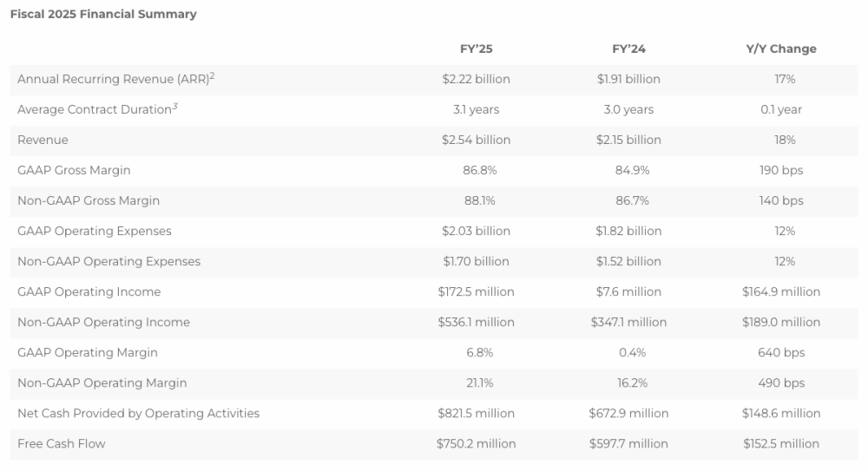Image resolution: width=868 pixels, height=471 pixels.
Task: Click the $2.22 billion ARR value
Action: pos(476,79)
